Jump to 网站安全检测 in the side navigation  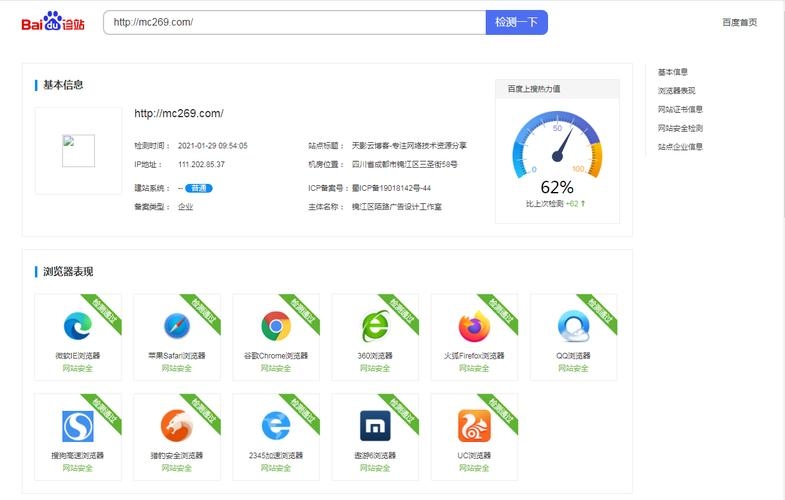tap(680, 128)
